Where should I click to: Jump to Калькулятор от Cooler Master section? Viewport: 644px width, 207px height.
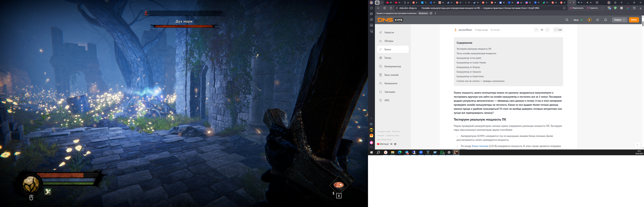coord(471,63)
